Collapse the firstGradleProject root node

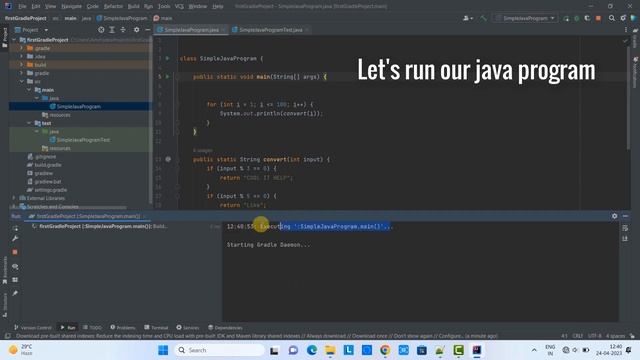pos(14,40)
